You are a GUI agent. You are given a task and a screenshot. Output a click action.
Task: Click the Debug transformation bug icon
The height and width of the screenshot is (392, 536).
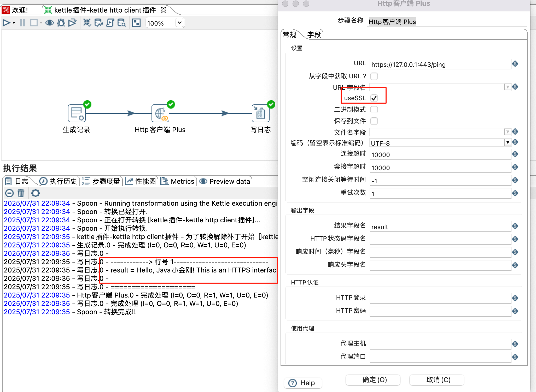click(61, 23)
